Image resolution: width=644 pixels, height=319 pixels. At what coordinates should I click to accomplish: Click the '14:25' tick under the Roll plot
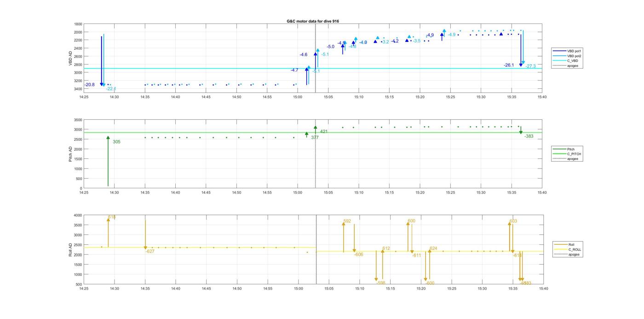84,289
